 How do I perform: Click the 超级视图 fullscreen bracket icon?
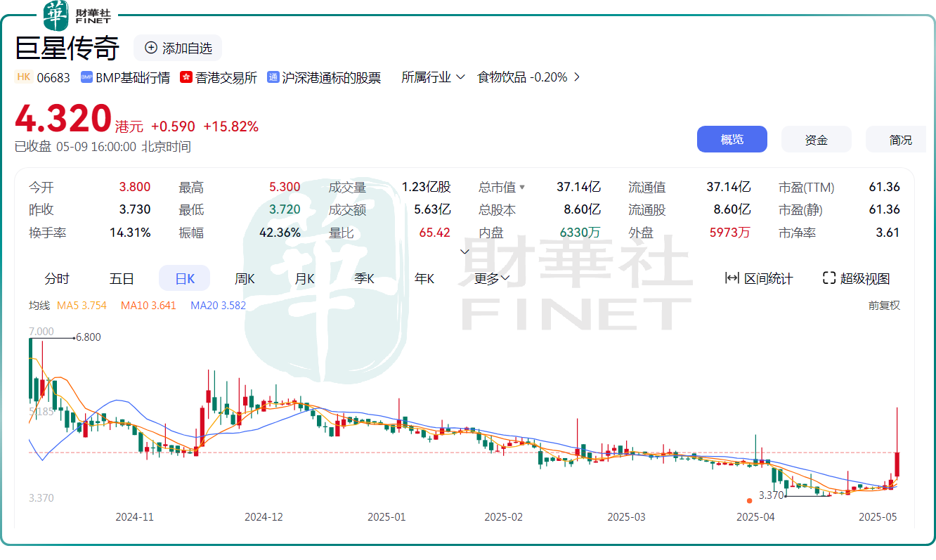click(829, 278)
